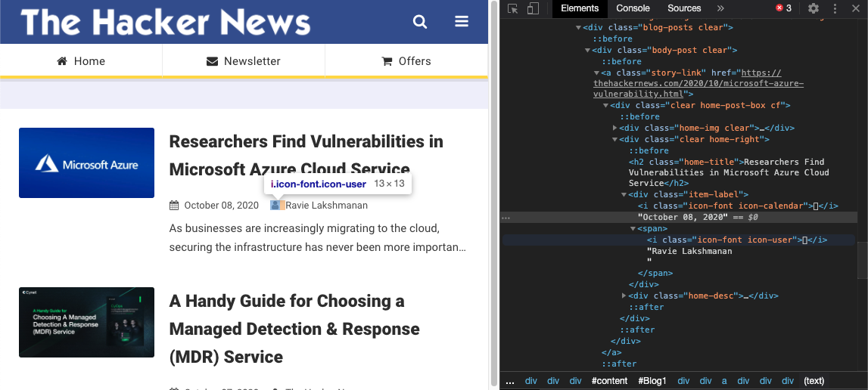Click #content in the breadcrumb bar
868x390 pixels.
pos(609,381)
